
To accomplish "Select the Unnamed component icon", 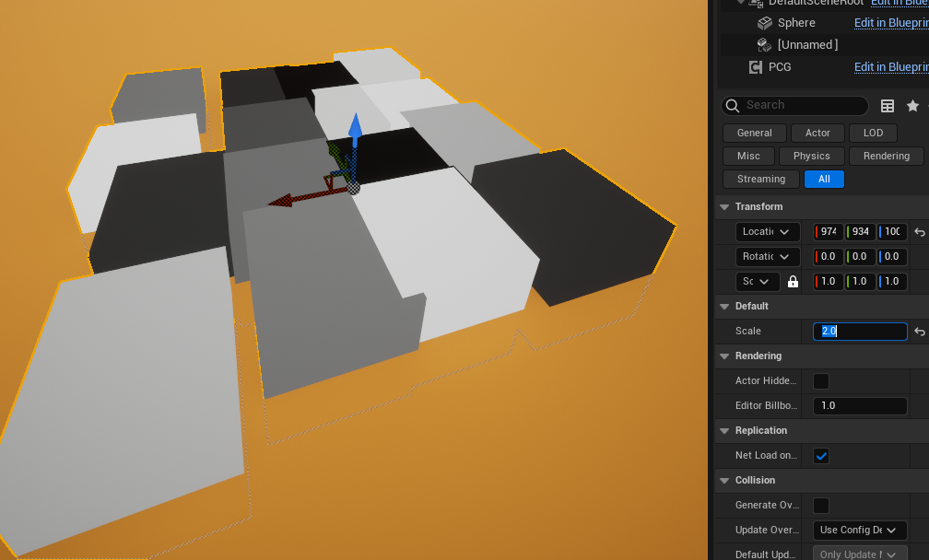I will (x=765, y=45).
